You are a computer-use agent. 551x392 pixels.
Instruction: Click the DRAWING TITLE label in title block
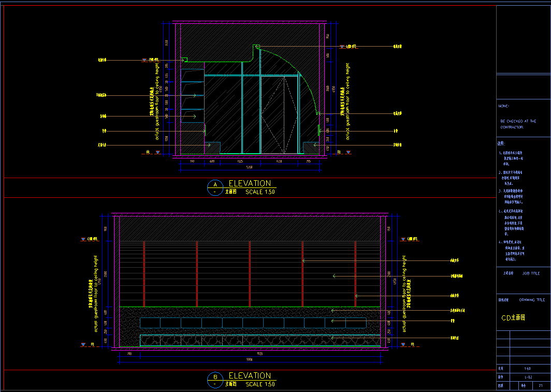point(532,300)
